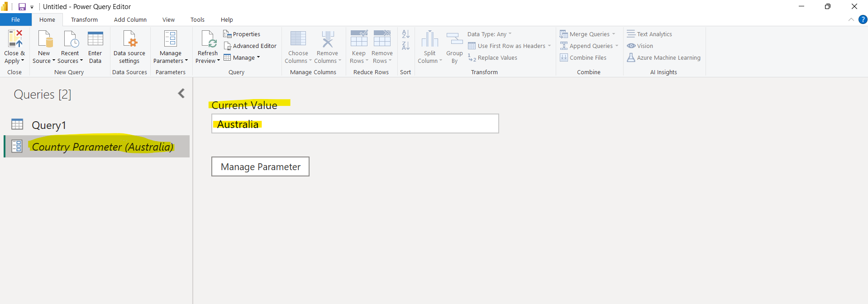Open Data source settings
Screen dimensions: 868x304
click(x=129, y=47)
